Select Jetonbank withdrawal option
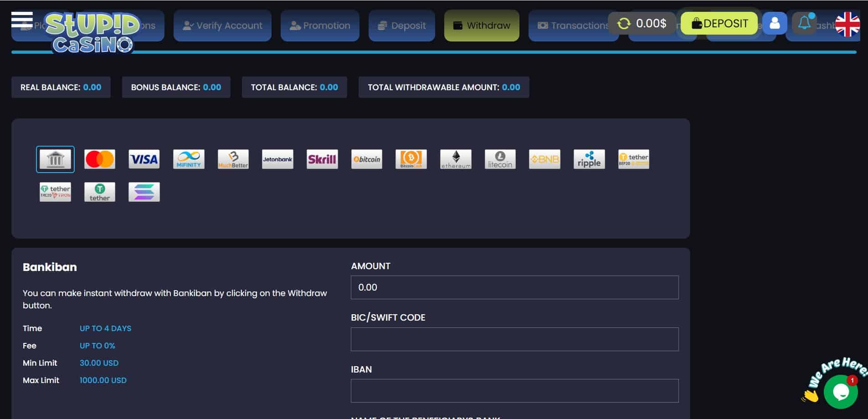The image size is (868, 419). click(277, 159)
